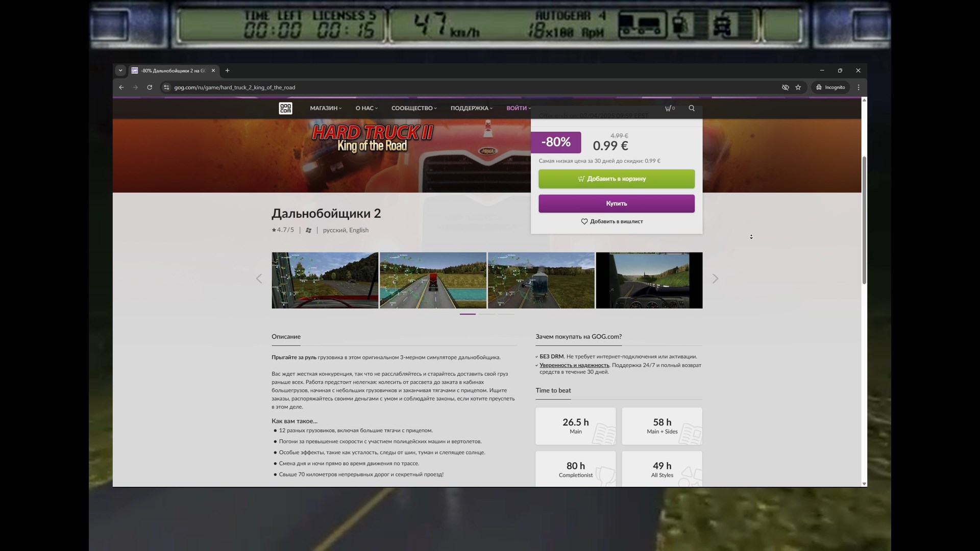Close the Дальнобойщики 2 tab
Screen dimensions: 980x551
pos(213,70)
